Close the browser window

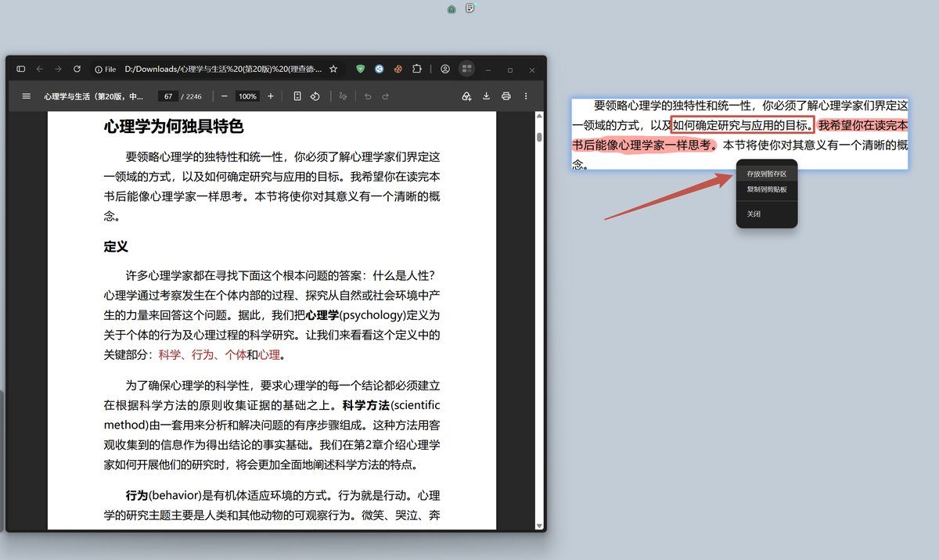point(532,70)
